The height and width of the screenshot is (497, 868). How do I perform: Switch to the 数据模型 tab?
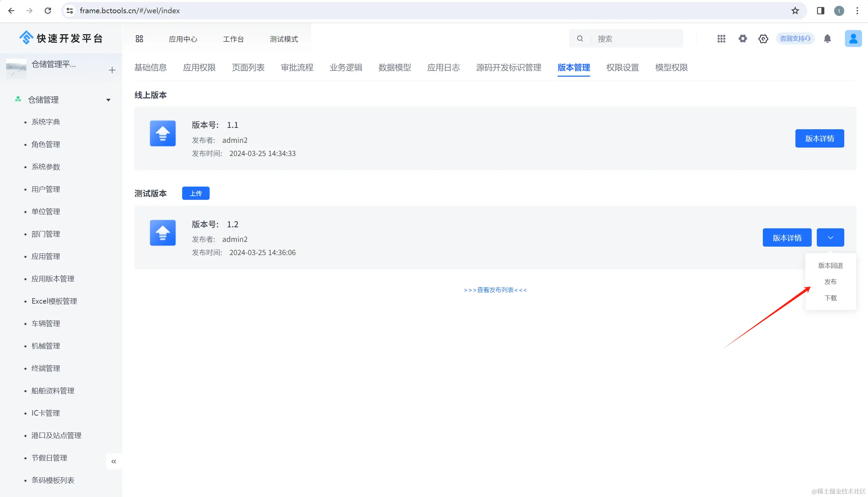[394, 68]
